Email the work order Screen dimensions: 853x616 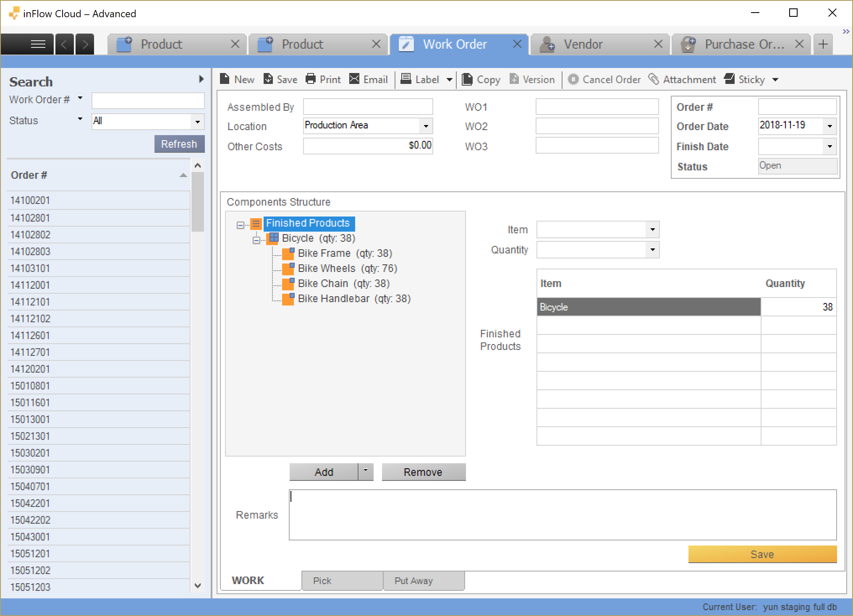pos(368,79)
